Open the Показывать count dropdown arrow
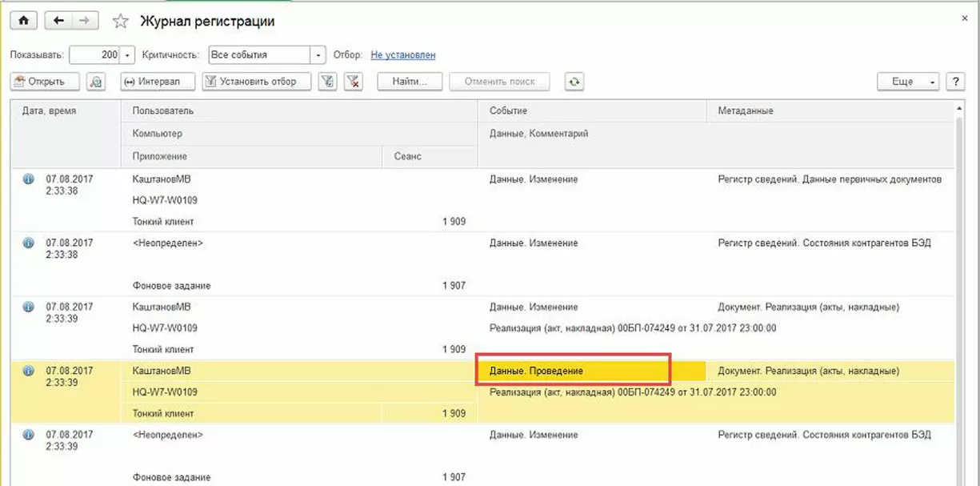This screenshot has width=980, height=486. (128, 55)
